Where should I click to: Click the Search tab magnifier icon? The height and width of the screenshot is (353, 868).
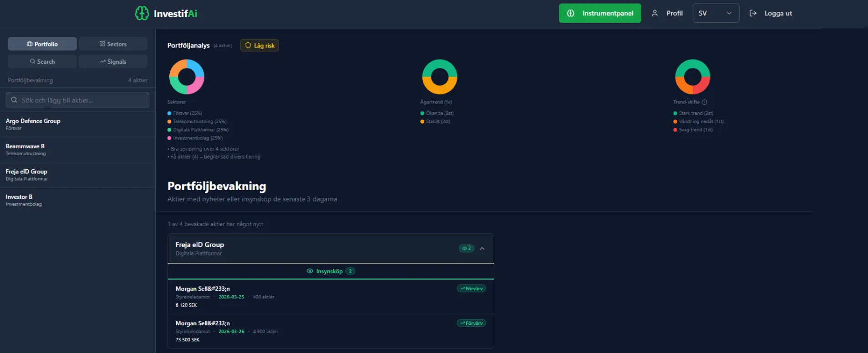pos(32,61)
